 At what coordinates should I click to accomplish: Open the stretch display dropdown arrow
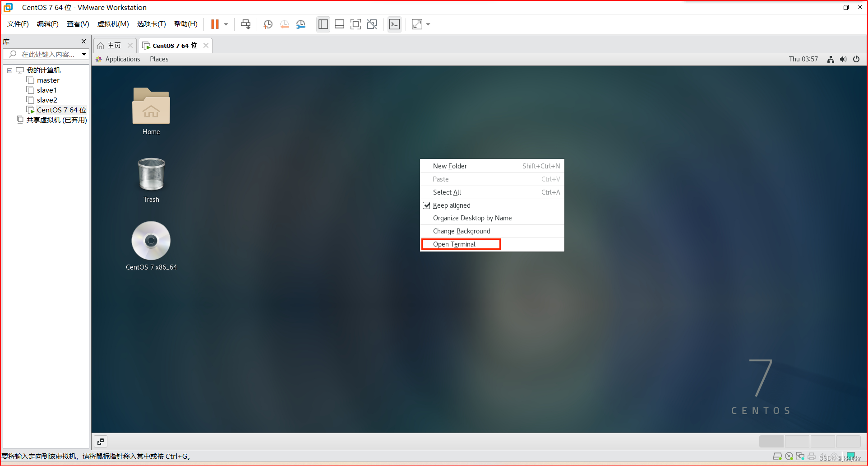click(428, 24)
